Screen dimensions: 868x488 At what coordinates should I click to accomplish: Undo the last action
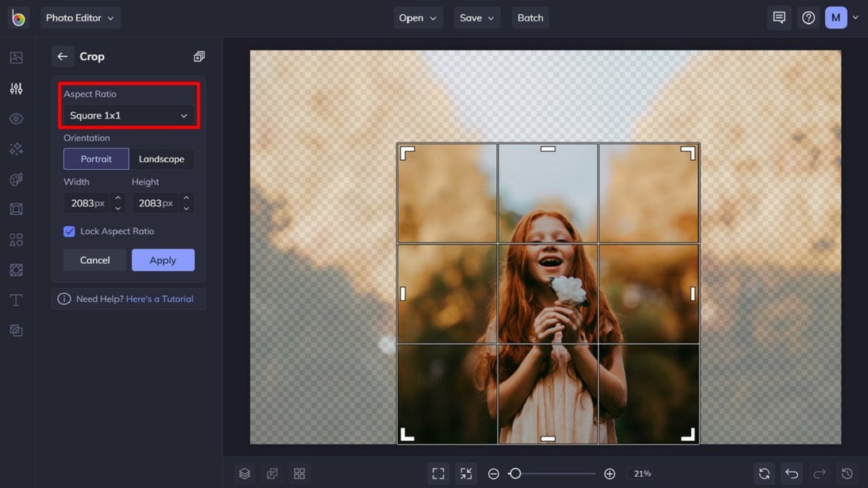791,474
